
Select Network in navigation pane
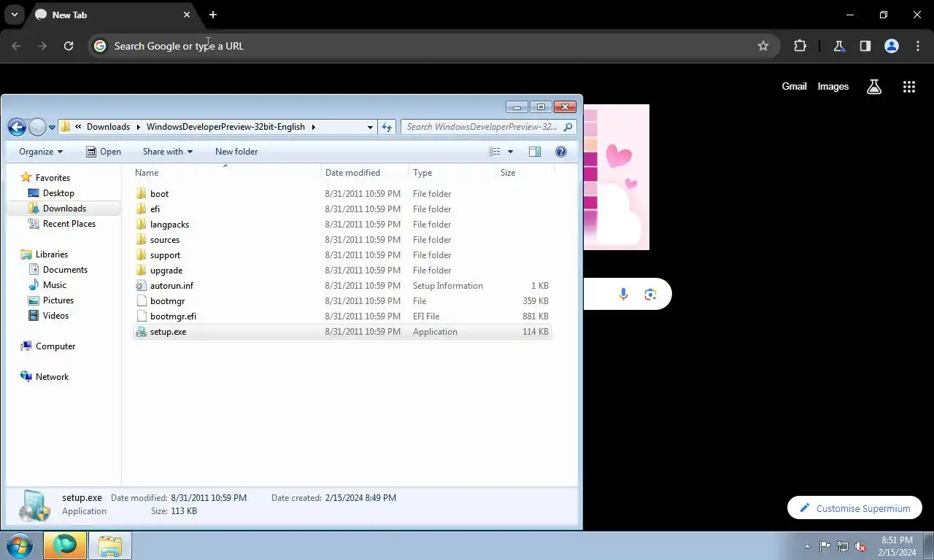pyautogui.click(x=52, y=377)
